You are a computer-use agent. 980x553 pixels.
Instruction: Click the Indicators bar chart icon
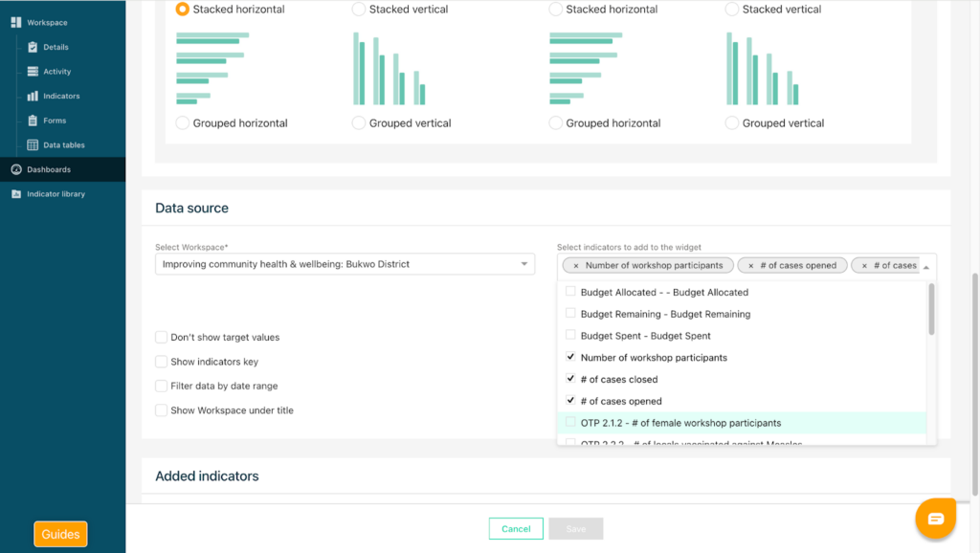tap(33, 96)
